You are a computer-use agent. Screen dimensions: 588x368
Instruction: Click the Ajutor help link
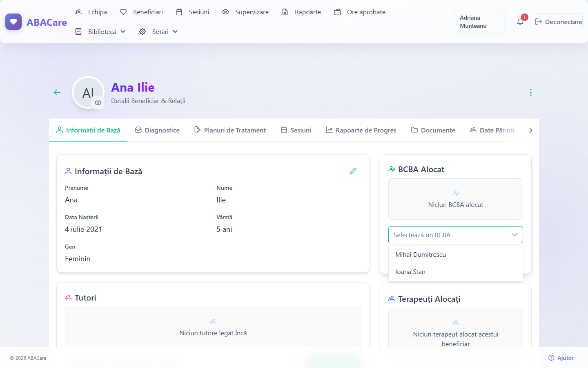pos(561,358)
